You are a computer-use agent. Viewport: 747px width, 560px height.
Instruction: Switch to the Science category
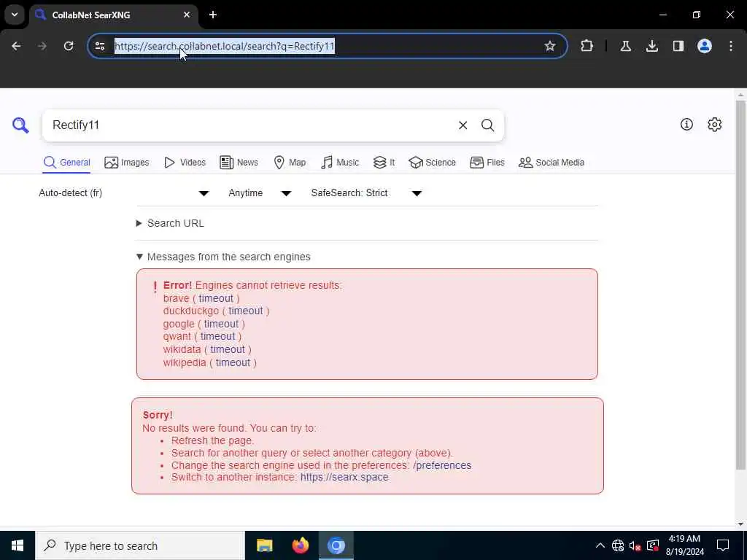pos(432,163)
